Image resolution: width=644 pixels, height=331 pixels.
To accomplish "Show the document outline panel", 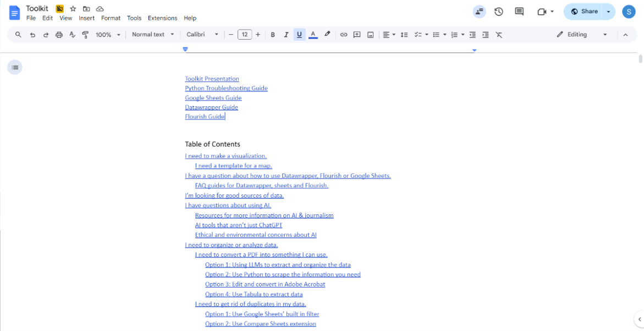I will click(15, 67).
